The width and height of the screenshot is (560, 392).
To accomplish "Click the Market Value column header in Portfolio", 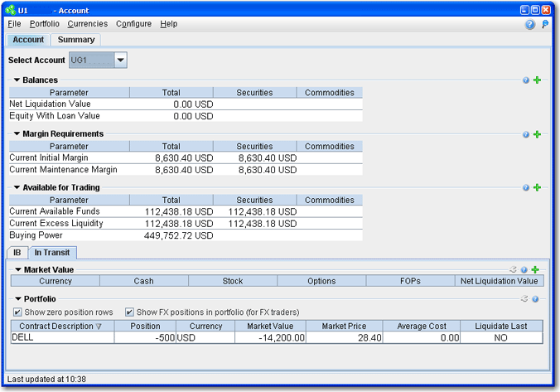I will tap(270, 326).
